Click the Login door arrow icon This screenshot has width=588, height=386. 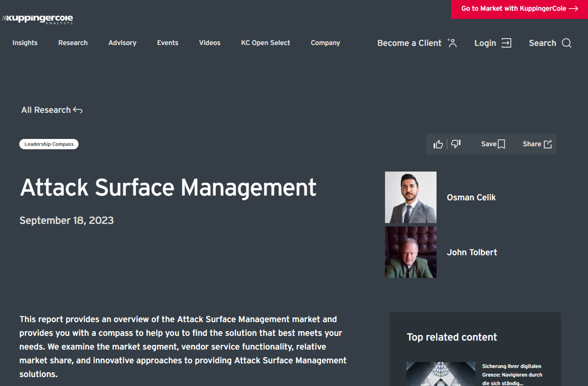[x=506, y=43]
